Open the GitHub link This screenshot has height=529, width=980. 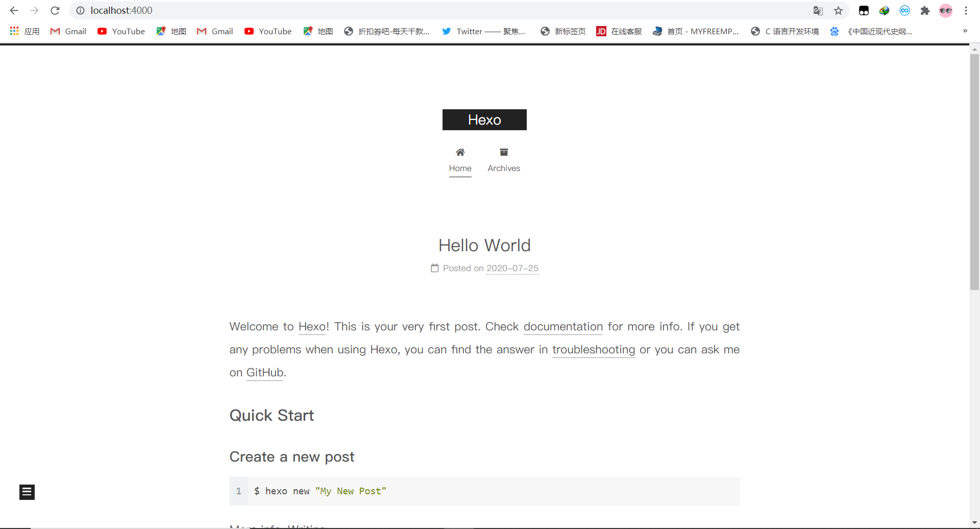(264, 373)
